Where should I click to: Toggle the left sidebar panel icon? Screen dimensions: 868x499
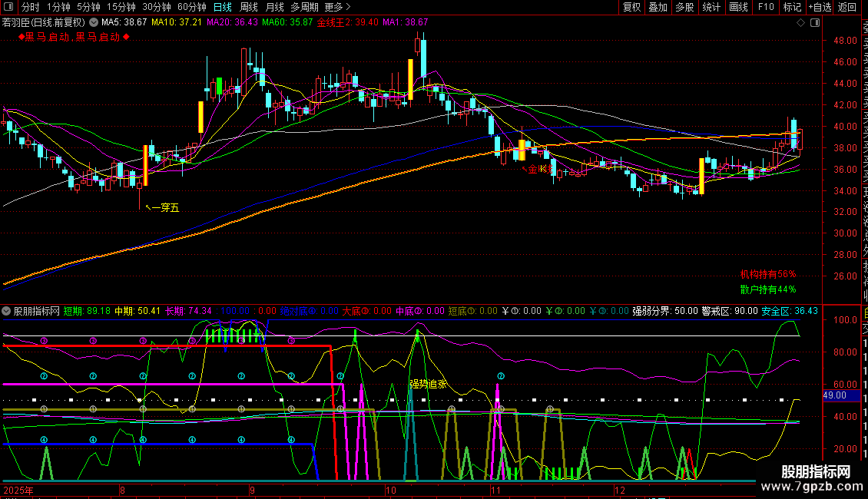click(7, 7)
